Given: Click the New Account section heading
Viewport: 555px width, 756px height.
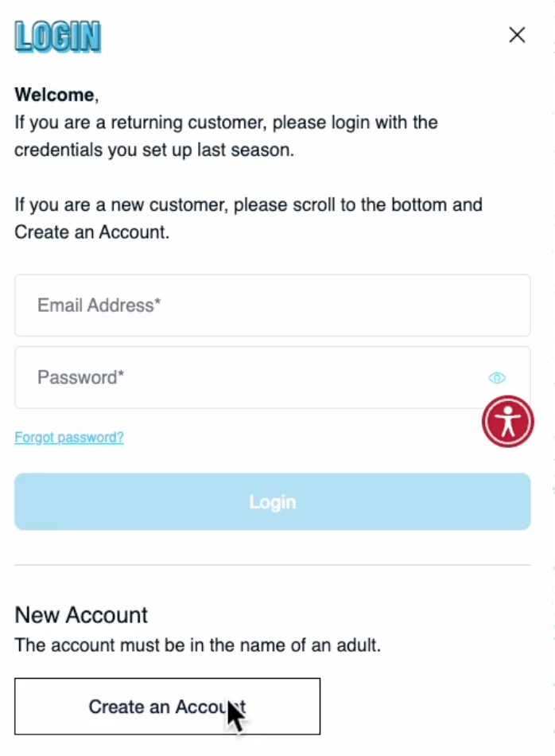Looking at the screenshot, I should click(x=81, y=614).
